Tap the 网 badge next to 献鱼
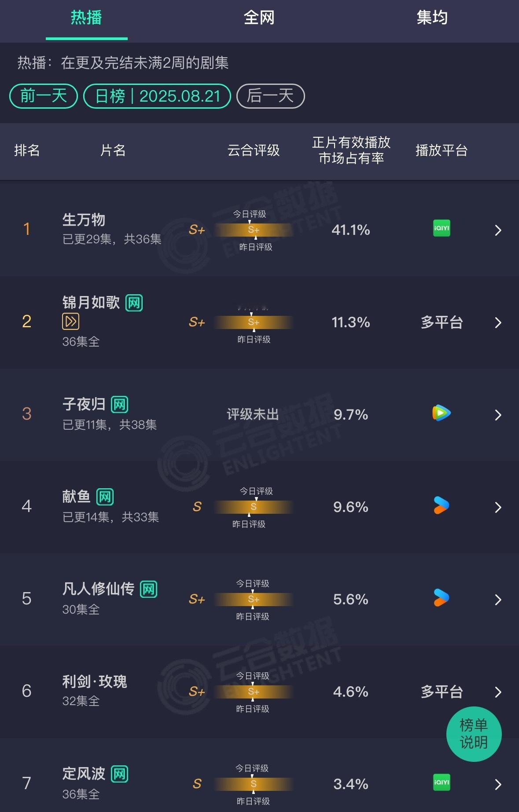The width and height of the screenshot is (519, 812). (x=105, y=497)
